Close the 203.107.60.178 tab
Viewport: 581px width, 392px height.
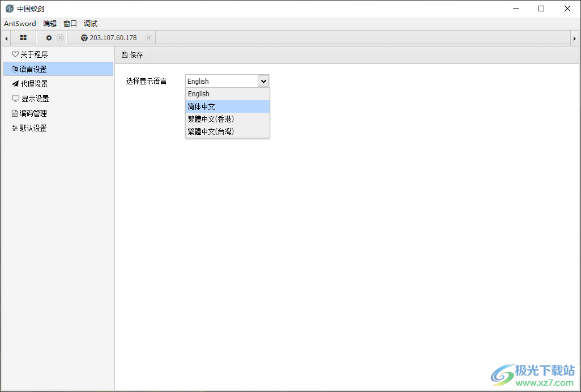(148, 38)
